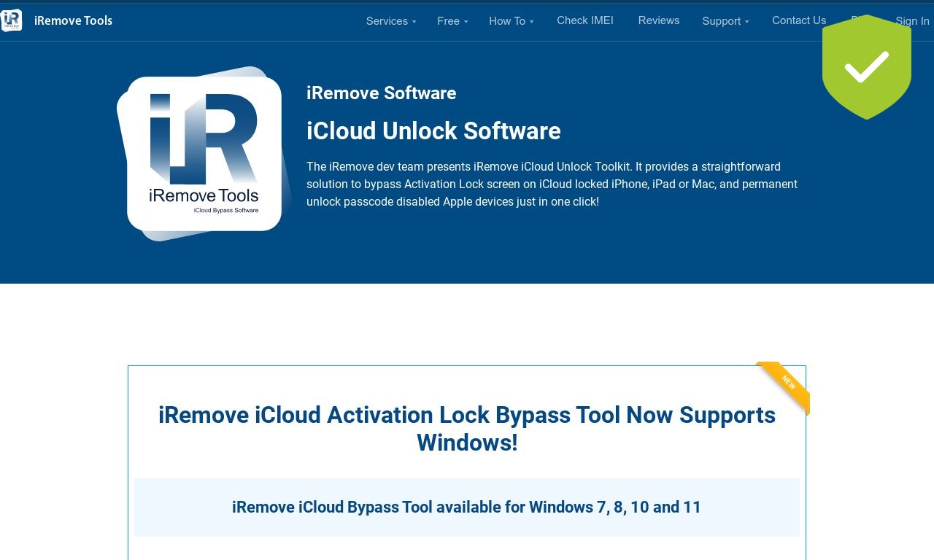Go to the Reviews page

coord(659,20)
